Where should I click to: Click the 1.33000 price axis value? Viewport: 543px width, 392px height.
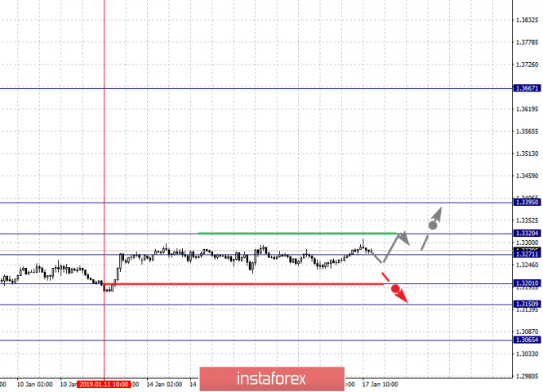527,243
